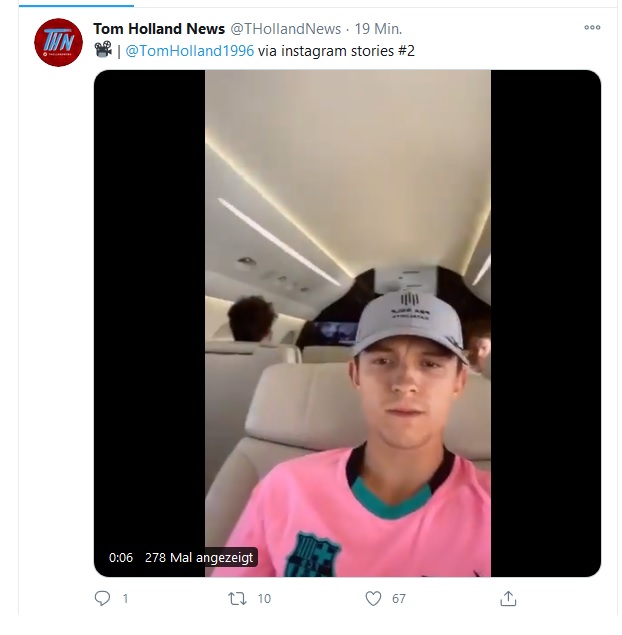Screen dimensions: 622x635
Task: Click the 278 Mal angezeigt view count
Action: pyautogui.click(x=200, y=557)
